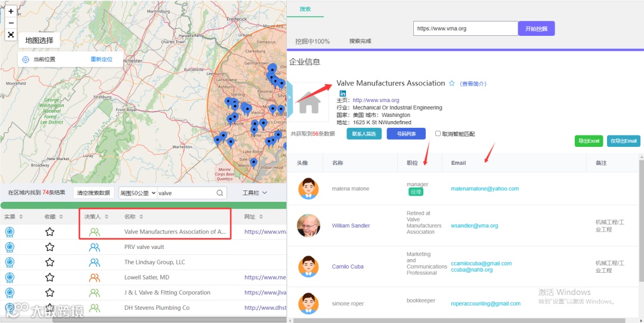This screenshot has height=323, width=644.
Task: Favorite Lowell Satler, MD with star
Action: [x=49, y=278]
